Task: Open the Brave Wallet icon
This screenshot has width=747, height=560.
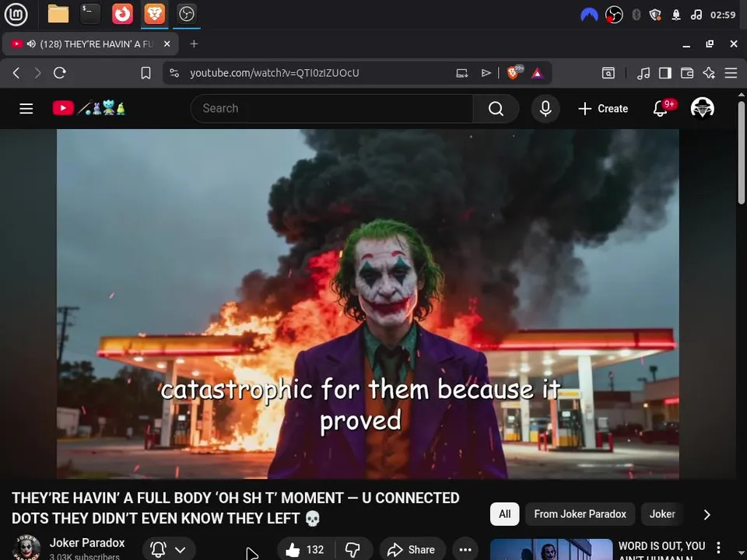Action: 687,73
